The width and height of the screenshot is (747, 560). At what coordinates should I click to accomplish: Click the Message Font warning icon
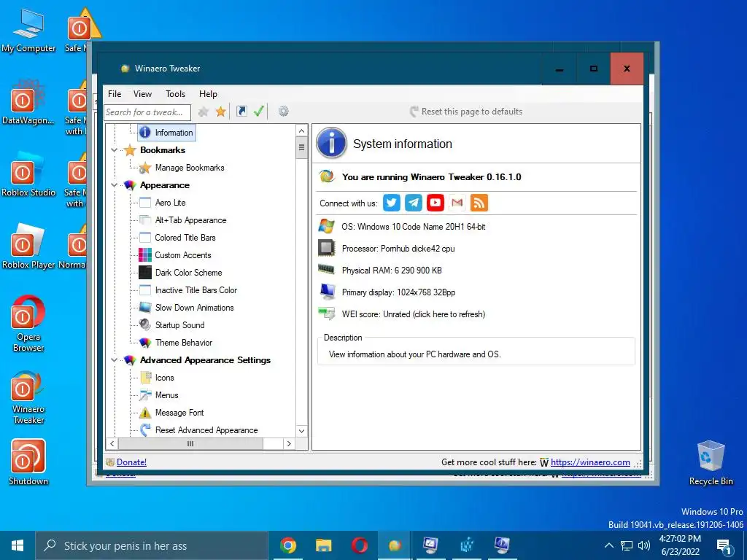click(145, 413)
